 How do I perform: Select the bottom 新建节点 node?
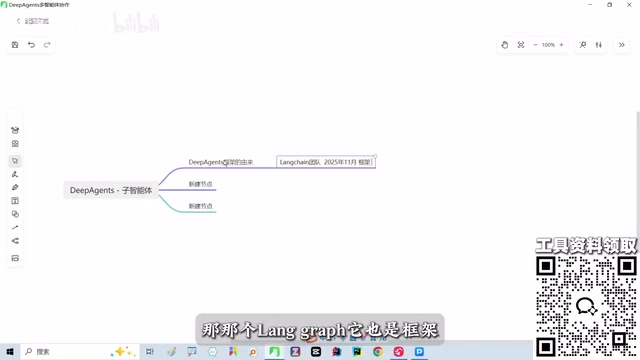click(200, 206)
